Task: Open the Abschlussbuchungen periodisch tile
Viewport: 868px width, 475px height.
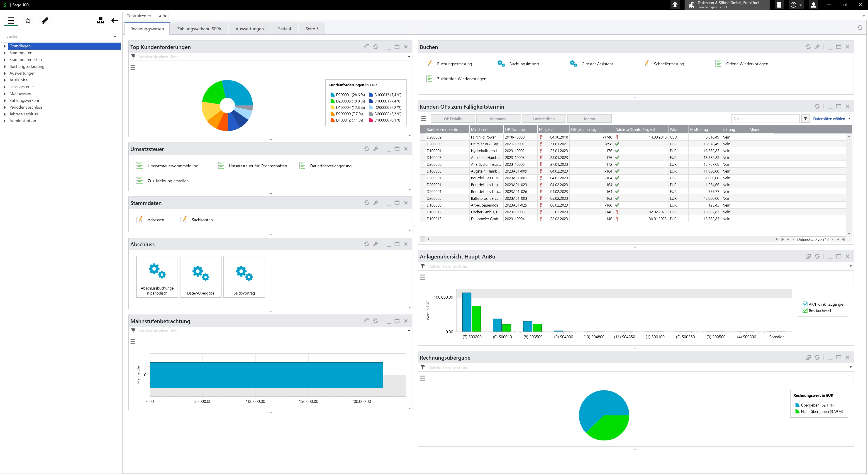Action: click(x=157, y=277)
